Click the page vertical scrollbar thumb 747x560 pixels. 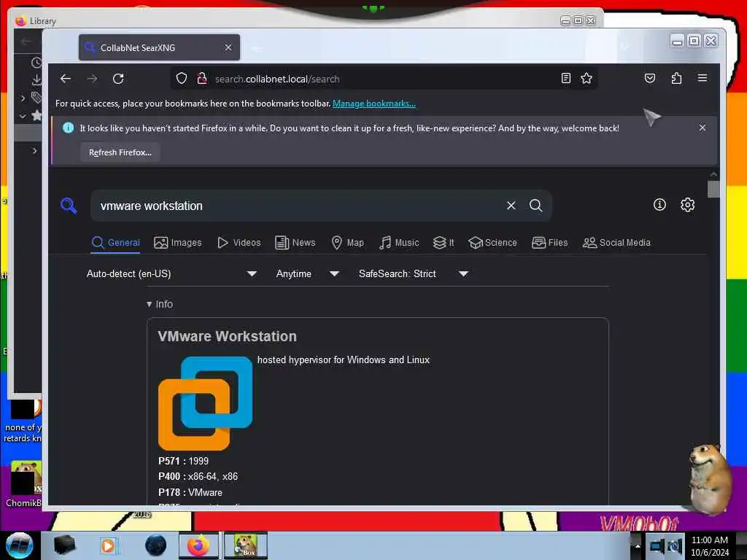point(713,189)
